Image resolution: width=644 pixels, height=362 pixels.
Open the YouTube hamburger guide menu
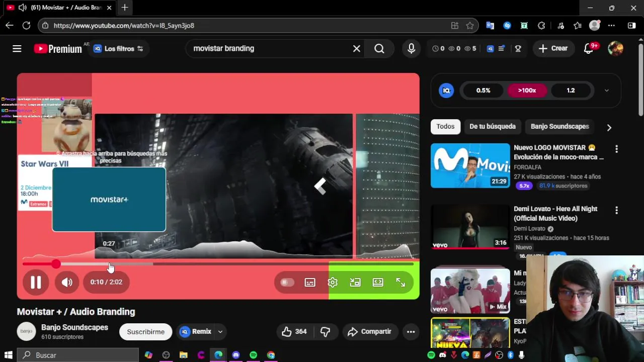17,49
